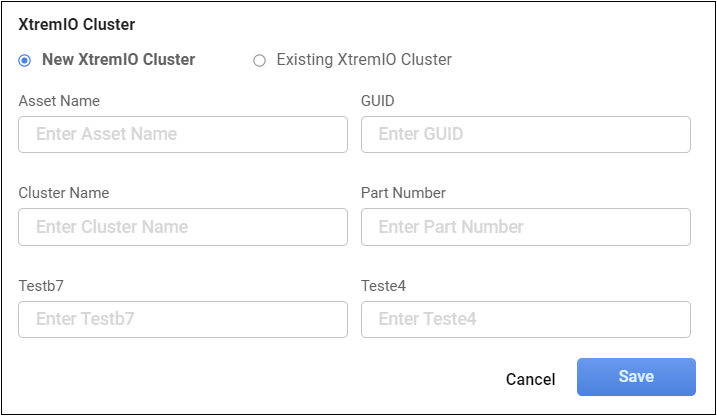Click the 'New XtremIO Cluster' label text

[118, 60]
